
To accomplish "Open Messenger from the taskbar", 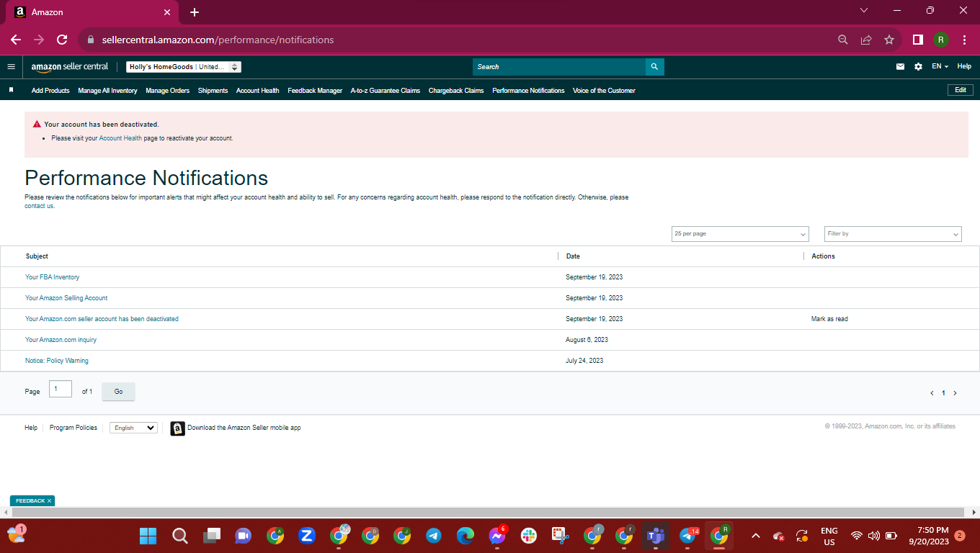I will click(x=497, y=536).
